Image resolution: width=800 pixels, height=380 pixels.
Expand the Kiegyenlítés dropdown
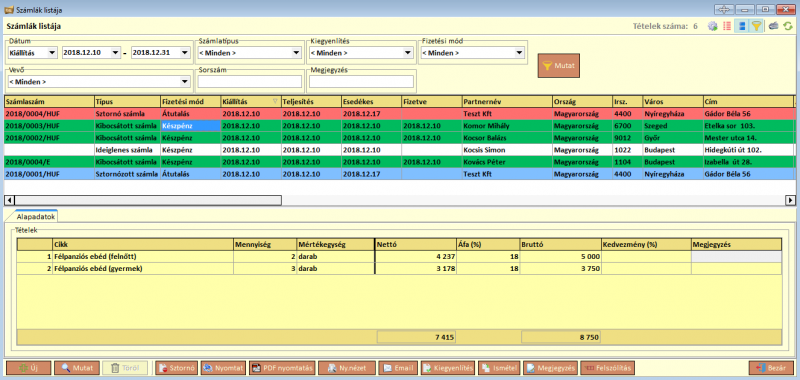408,53
